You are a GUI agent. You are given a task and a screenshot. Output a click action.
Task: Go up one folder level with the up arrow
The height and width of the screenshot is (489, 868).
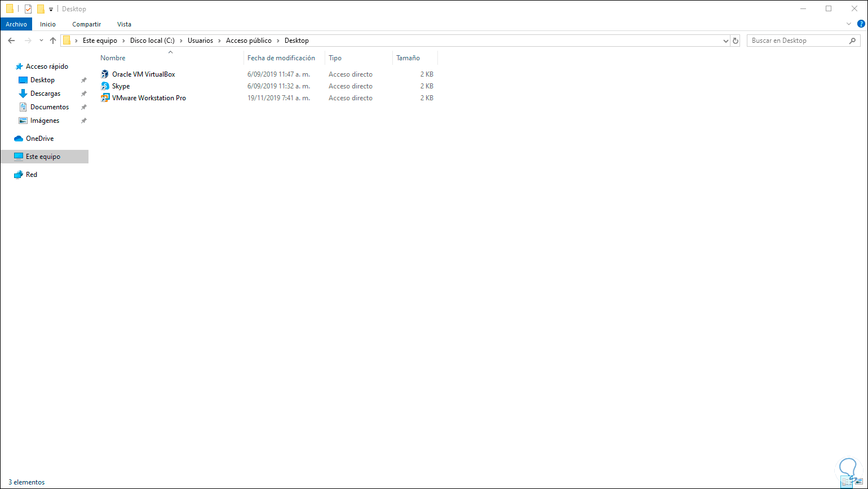[53, 40]
